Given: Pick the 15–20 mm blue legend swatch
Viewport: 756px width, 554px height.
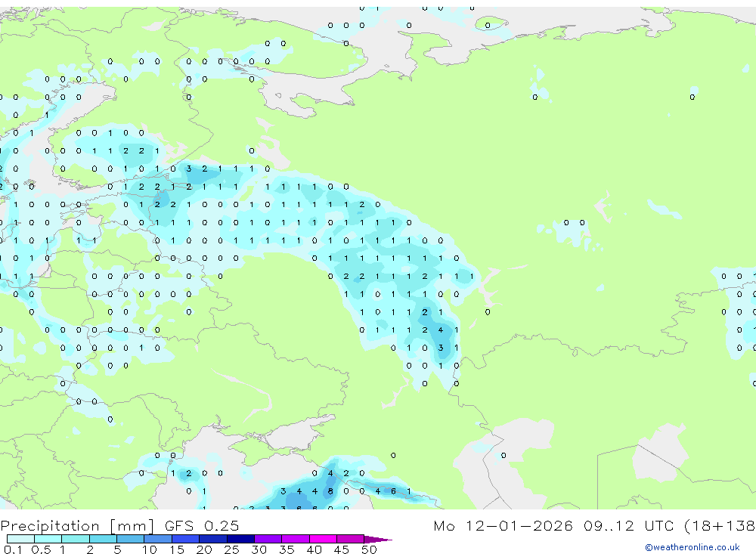Looking at the screenshot, I should [x=186, y=539].
